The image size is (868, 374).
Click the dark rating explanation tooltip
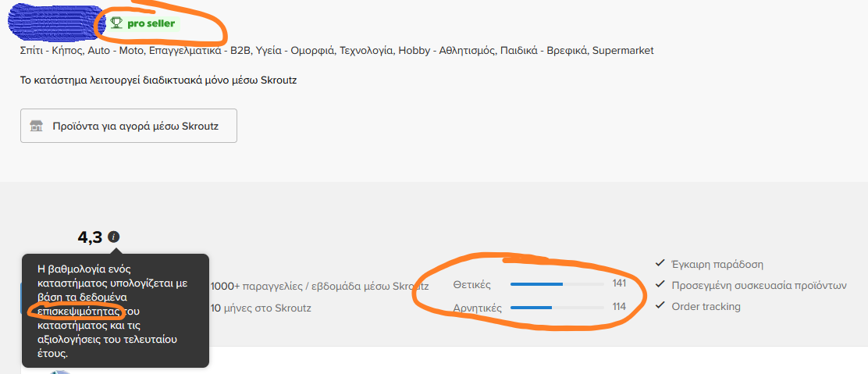116,311
